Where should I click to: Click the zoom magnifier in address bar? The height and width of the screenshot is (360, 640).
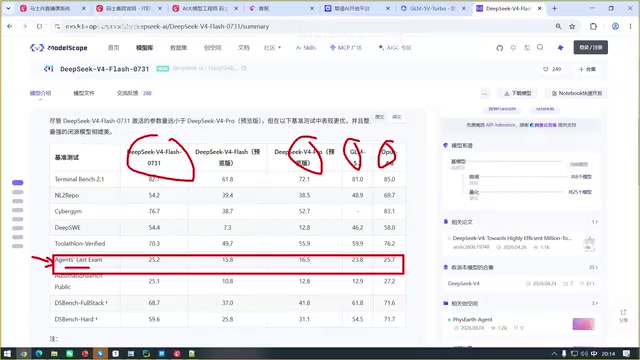(x=558, y=26)
